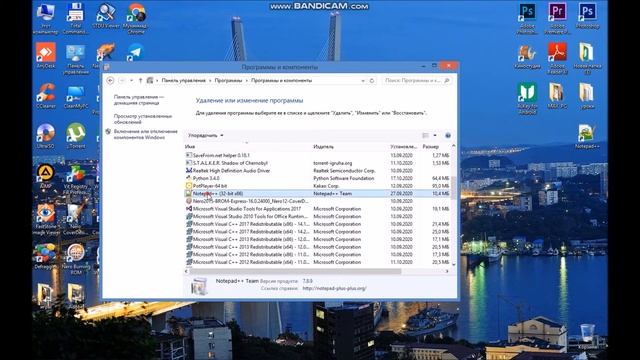The image size is (640, 360).
Task: Select the Python 3.4.0 entry
Action: (x=318, y=178)
